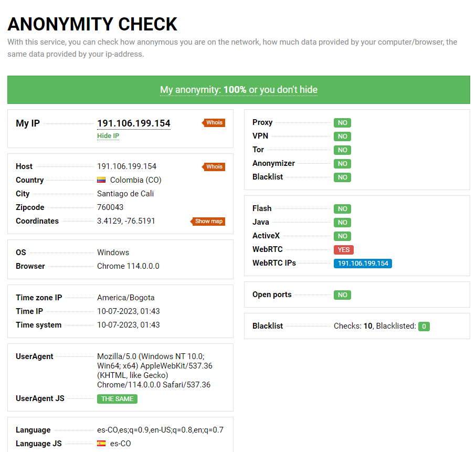Click the country value Colombia (CO)

pos(135,180)
